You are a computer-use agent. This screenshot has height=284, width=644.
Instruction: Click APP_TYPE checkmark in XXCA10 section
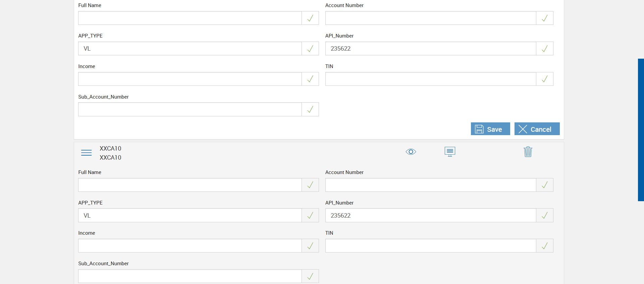pos(310,216)
